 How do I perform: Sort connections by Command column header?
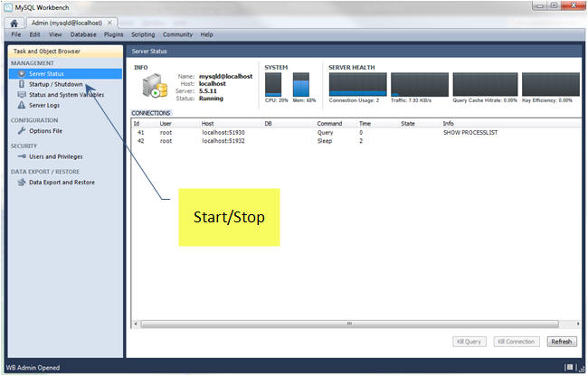click(x=329, y=123)
